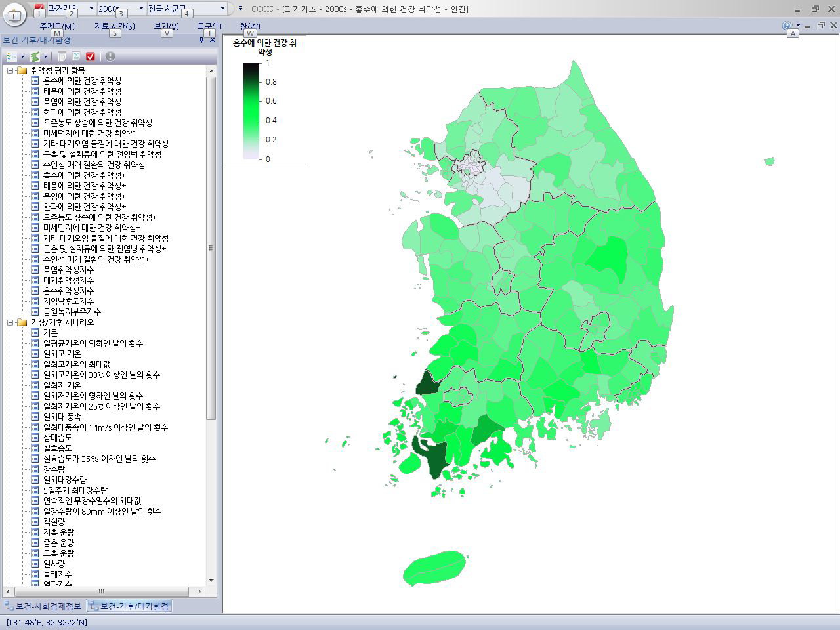Viewport: 840px width, 630px height.
Task: Select 폭염취약성지수 tree item
Action: coord(68,270)
